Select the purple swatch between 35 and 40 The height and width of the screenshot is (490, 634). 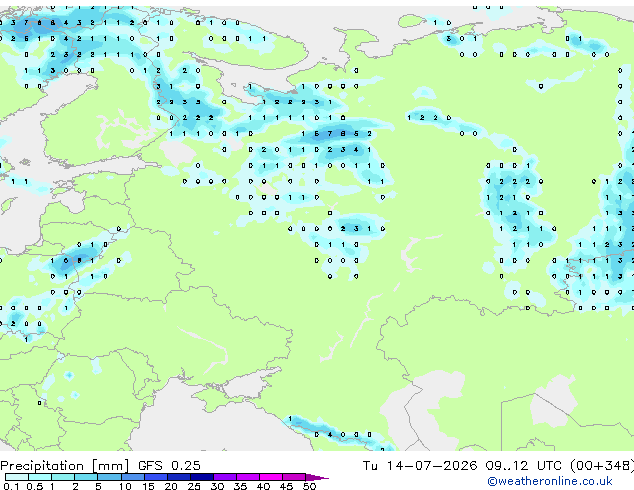click(x=247, y=477)
